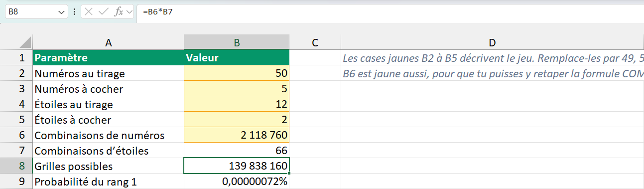Open the Name Box dropdown arrow
Screen dimensions: 644x189
click(62, 11)
